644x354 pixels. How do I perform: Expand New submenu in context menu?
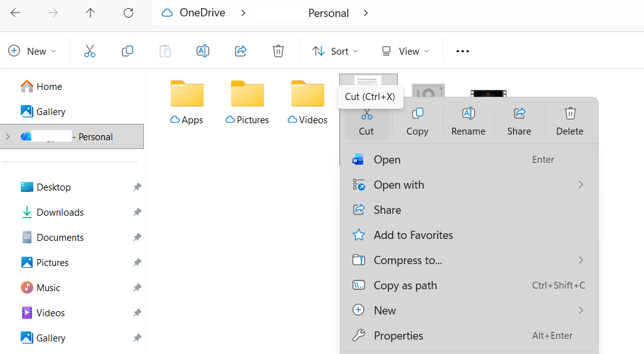pos(469,310)
